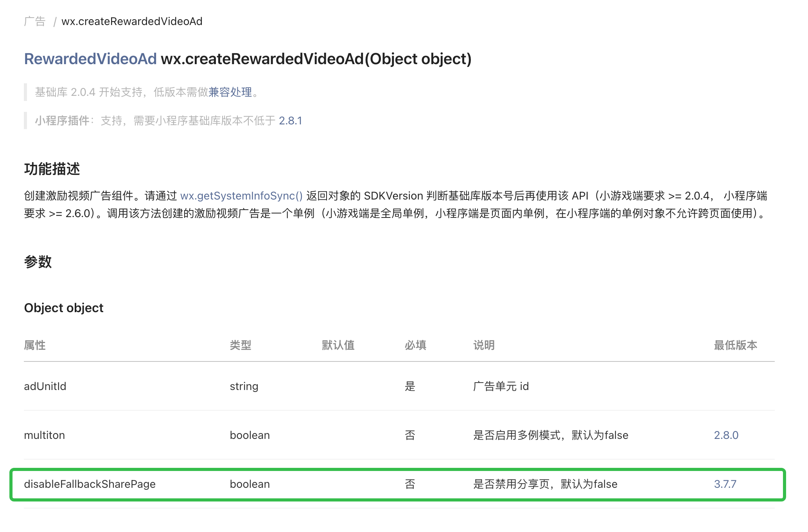The height and width of the screenshot is (532, 808).
Task: Click wx.createRewardedVideoAd breadcrumb text
Action: tap(132, 21)
